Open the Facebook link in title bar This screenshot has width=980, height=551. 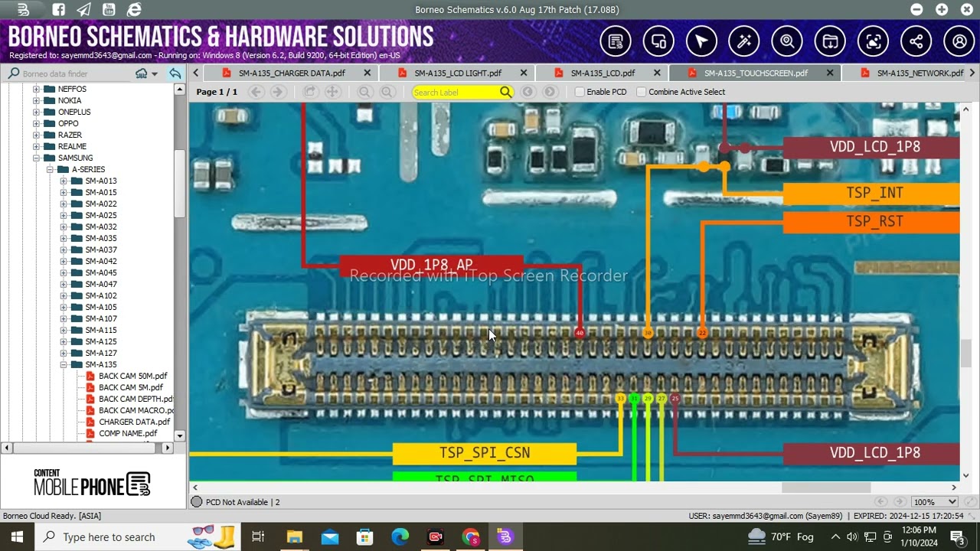59,10
